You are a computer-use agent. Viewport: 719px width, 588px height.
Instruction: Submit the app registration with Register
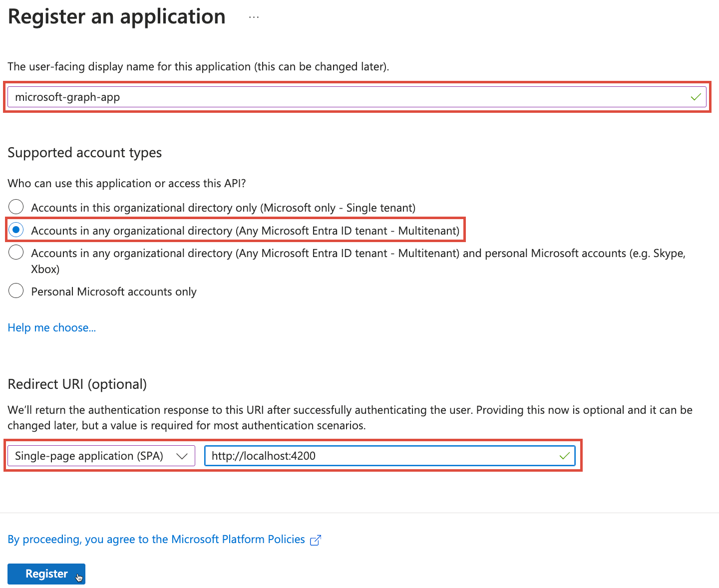pyautogui.click(x=46, y=574)
